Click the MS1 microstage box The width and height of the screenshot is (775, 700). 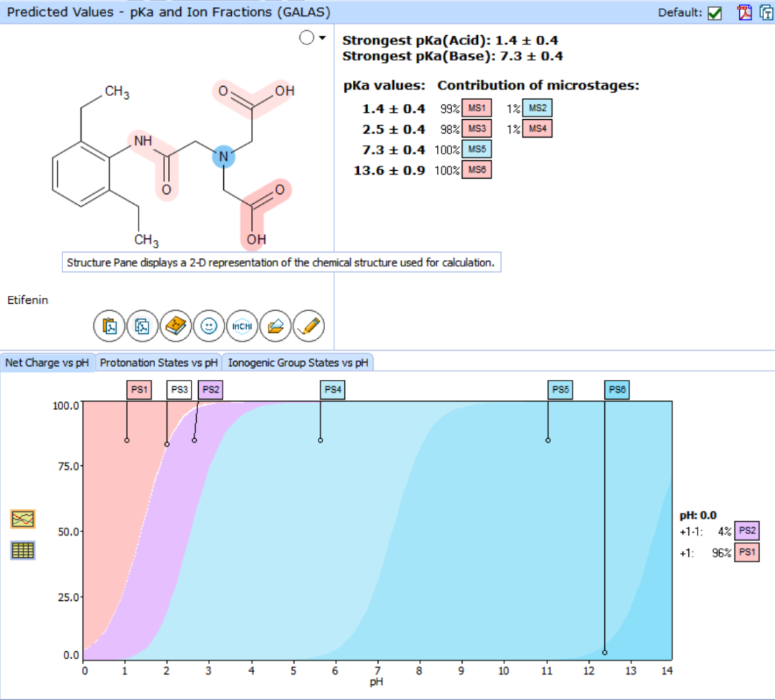[x=477, y=108]
